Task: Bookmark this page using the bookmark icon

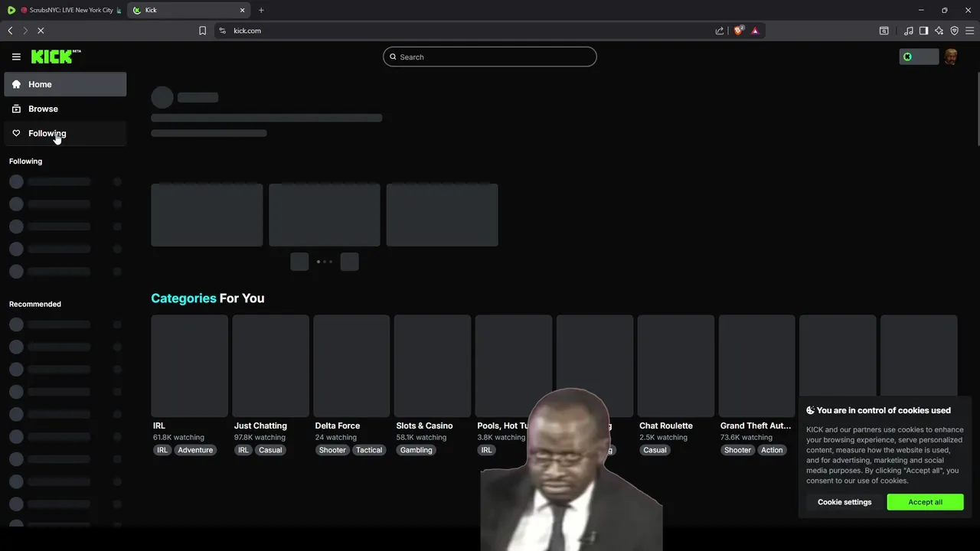Action: coord(202,31)
